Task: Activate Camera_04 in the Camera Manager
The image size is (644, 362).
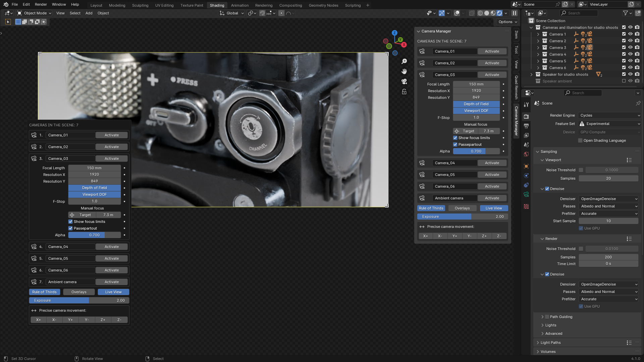Action: 492,163
